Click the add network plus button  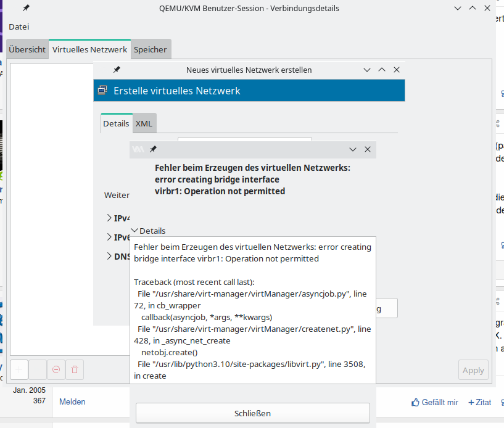[x=19, y=369]
